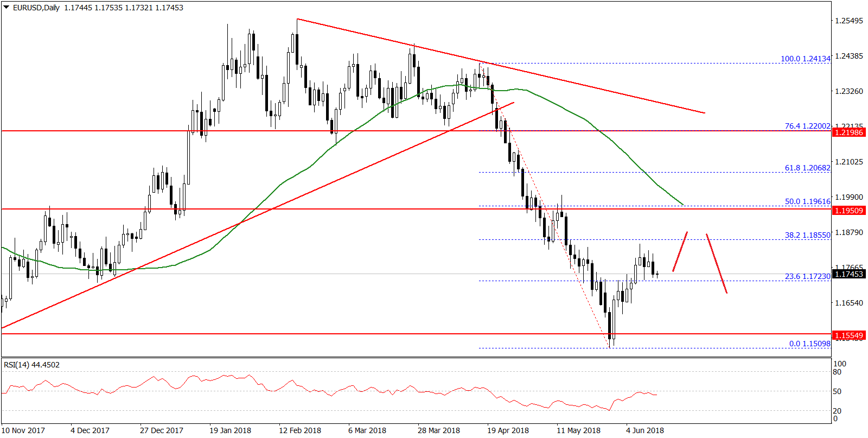The image size is (868, 438).
Task: Click the EURUSD,Daily chart title text
Action: (x=36, y=8)
